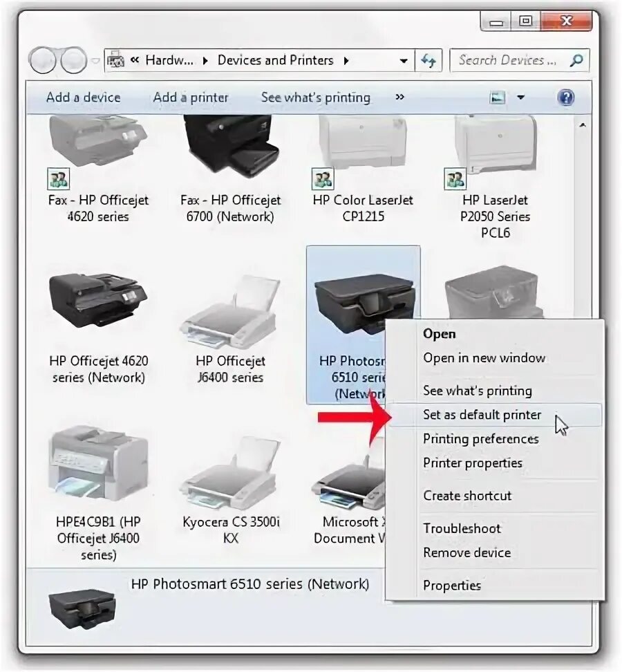The width and height of the screenshot is (622, 672).
Task: Select the Fax - HP Officejet 6700 (Network) printer
Action: pos(230,146)
